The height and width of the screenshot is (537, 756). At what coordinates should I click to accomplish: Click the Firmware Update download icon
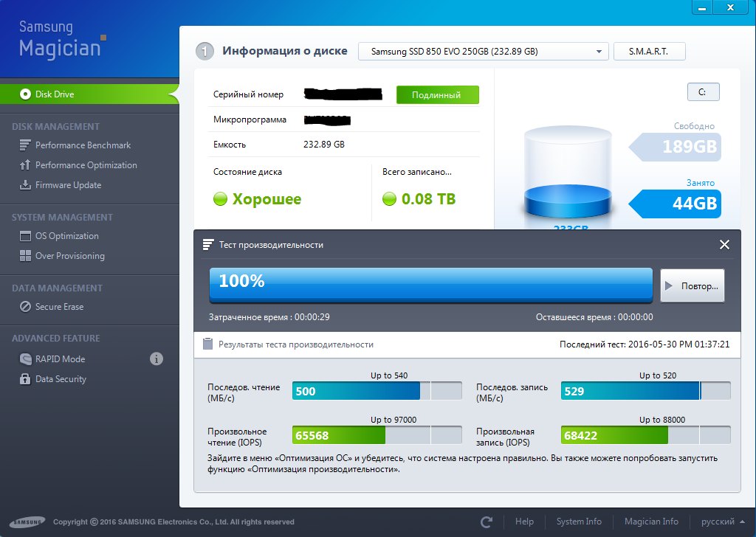click(x=25, y=185)
